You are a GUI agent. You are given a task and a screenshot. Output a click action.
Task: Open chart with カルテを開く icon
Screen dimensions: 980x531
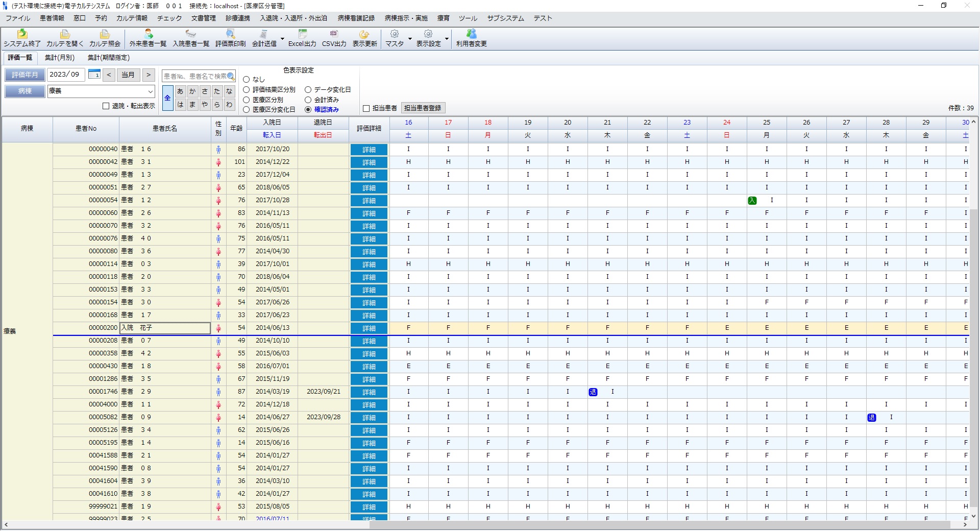[x=65, y=34]
